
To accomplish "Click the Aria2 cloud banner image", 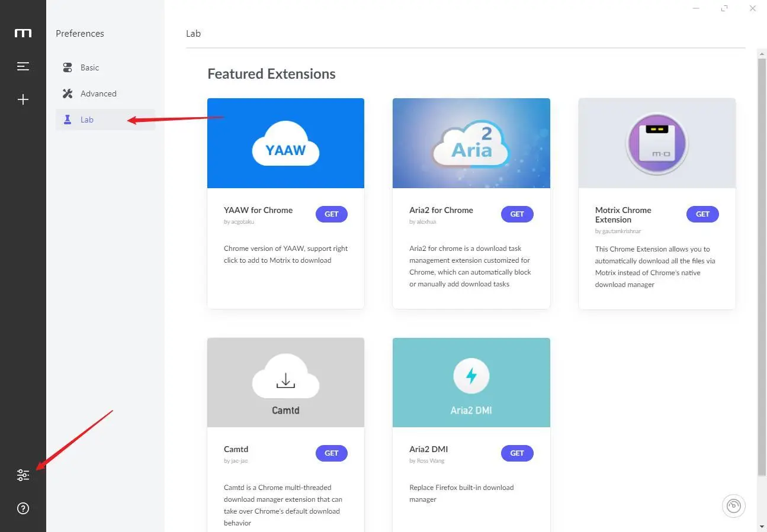I will [471, 143].
